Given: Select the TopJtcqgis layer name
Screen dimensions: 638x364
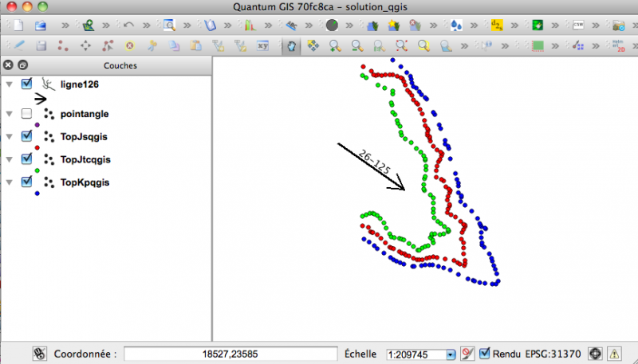Looking at the screenshot, I should [x=85, y=159].
